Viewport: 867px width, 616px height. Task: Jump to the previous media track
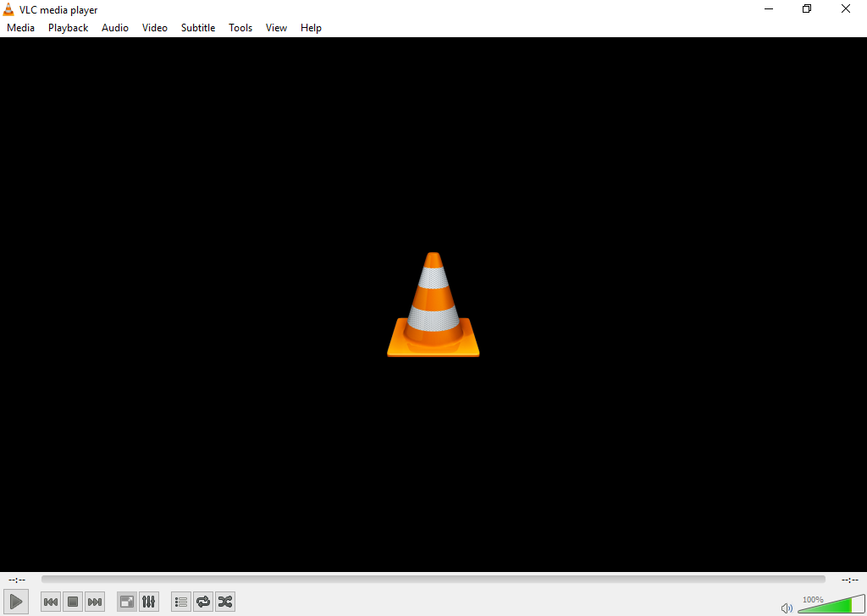[51, 602]
